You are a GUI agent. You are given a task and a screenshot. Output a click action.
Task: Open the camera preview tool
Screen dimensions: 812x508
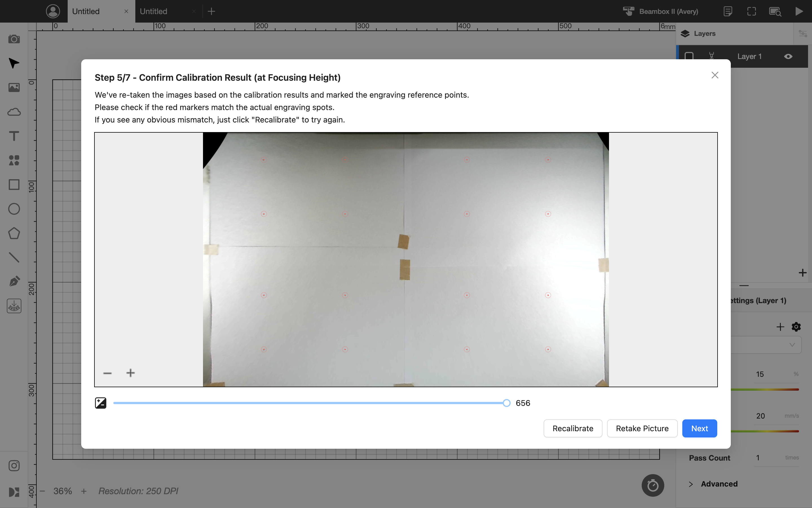[14, 39]
